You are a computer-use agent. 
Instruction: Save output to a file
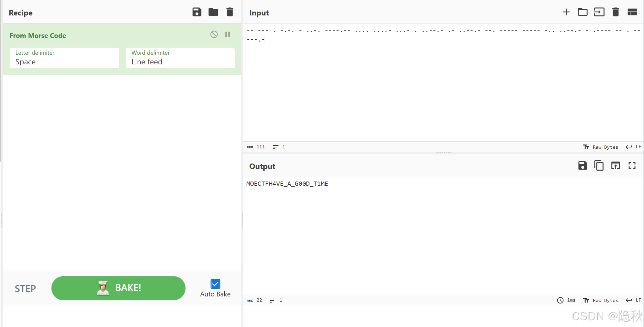coord(582,165)
